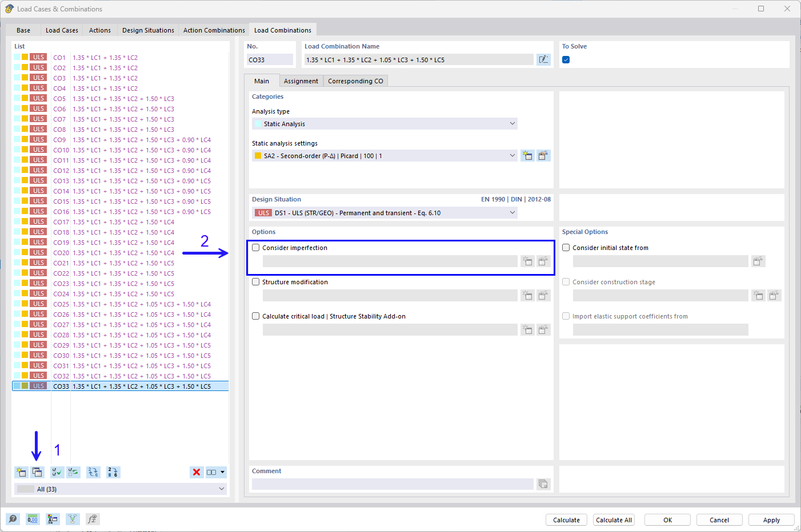Image resolution: width=801 pixels, height=532 pixels.
Task: Expand the Design Situation selector
Action: [x=512, y=212]
